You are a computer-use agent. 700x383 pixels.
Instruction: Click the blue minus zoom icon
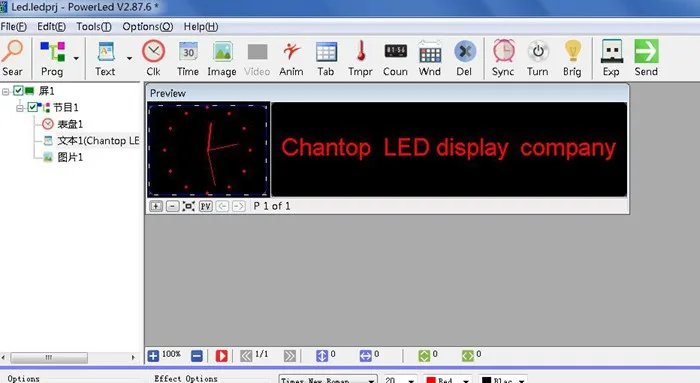[197, 356]
